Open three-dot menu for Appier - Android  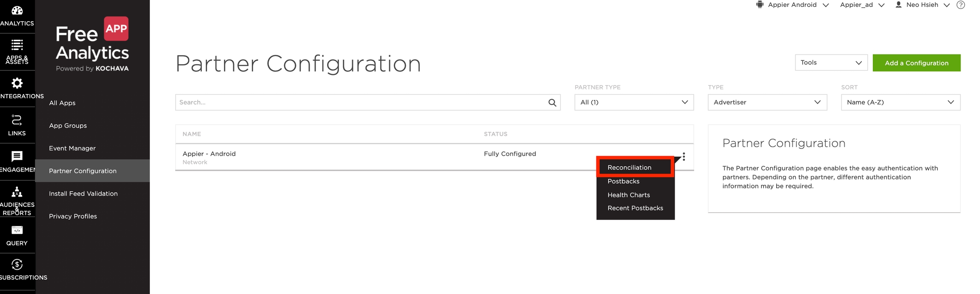[x=684, y=157]
